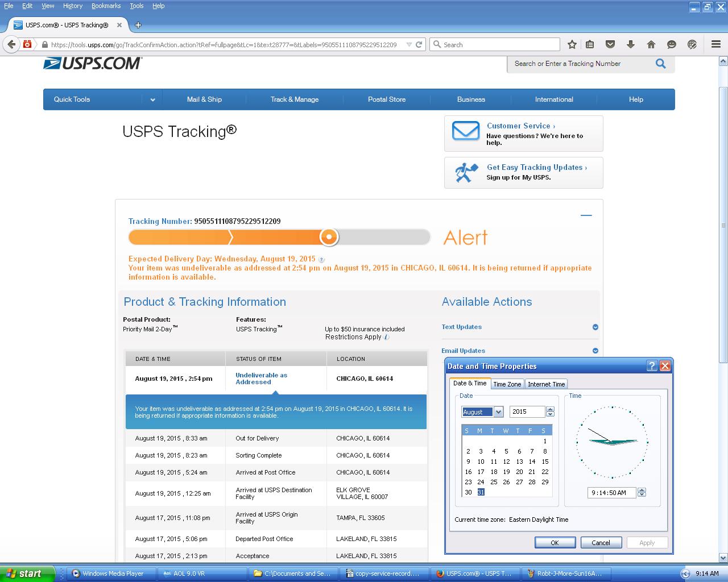Bookmark this page with star icon

pyautogui.click(x=572, y=44)
